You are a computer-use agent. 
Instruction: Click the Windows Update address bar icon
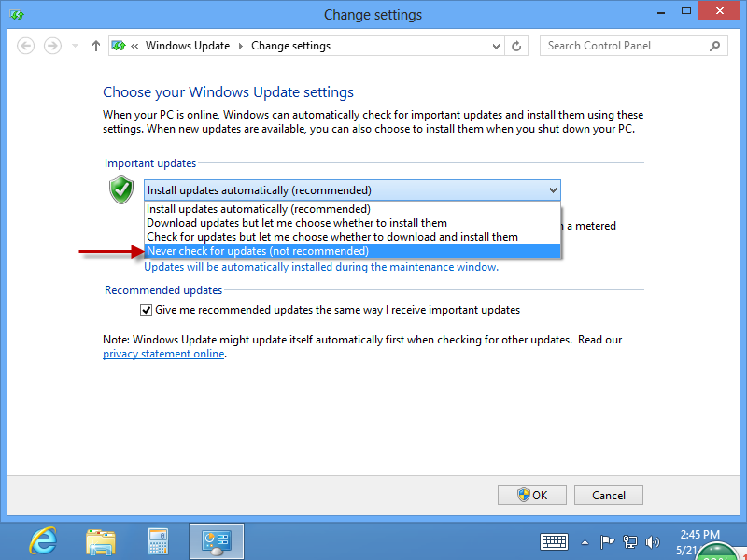click(119, 46)
